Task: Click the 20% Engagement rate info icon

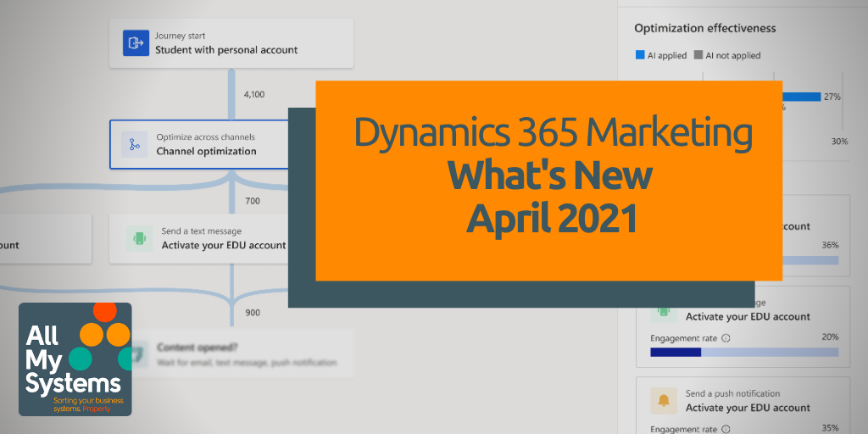Action: pyautogui.click(x=726, y=338)
